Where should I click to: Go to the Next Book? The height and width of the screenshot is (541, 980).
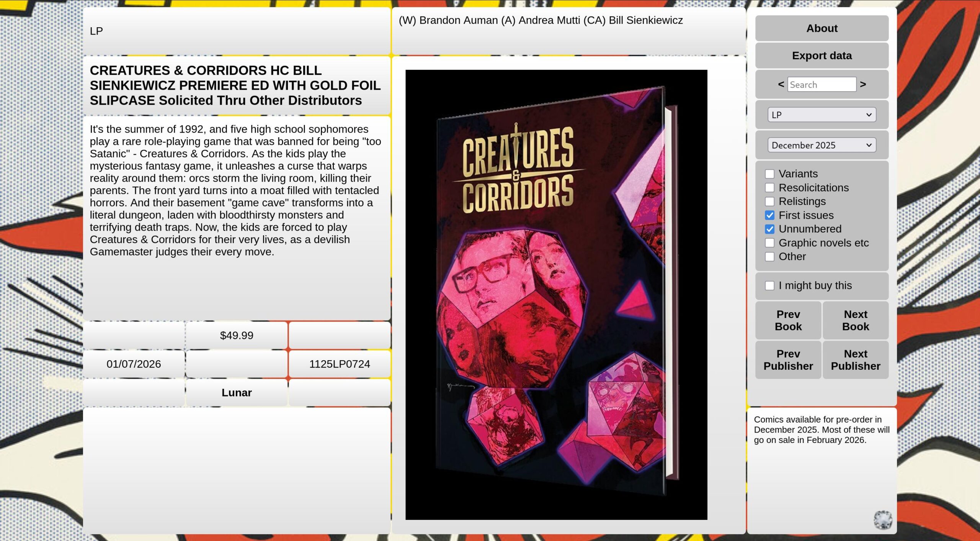click(855, 320)
